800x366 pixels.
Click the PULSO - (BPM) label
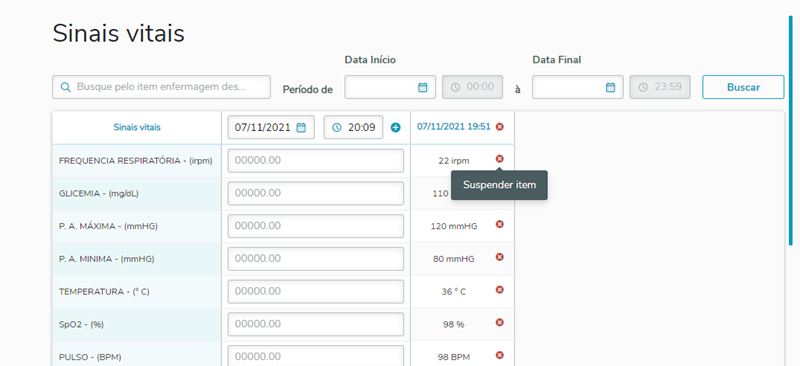point(90,357)
